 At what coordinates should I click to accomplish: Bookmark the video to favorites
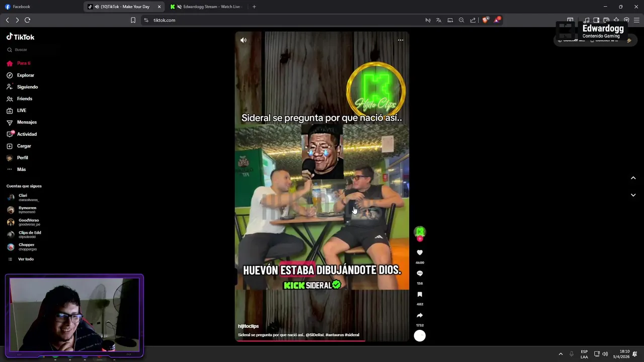[x=420, y=295]
